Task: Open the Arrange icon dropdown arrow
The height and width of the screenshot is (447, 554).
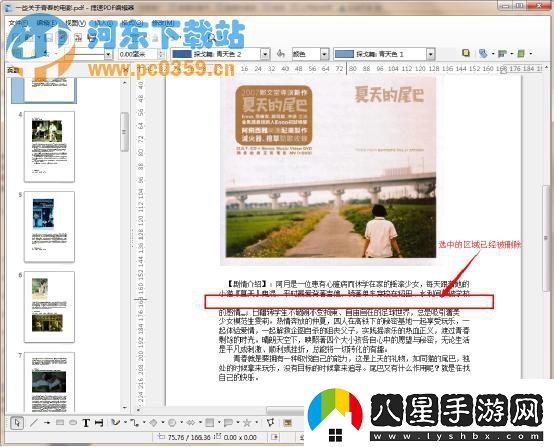Action: click(x=531, y=54)
